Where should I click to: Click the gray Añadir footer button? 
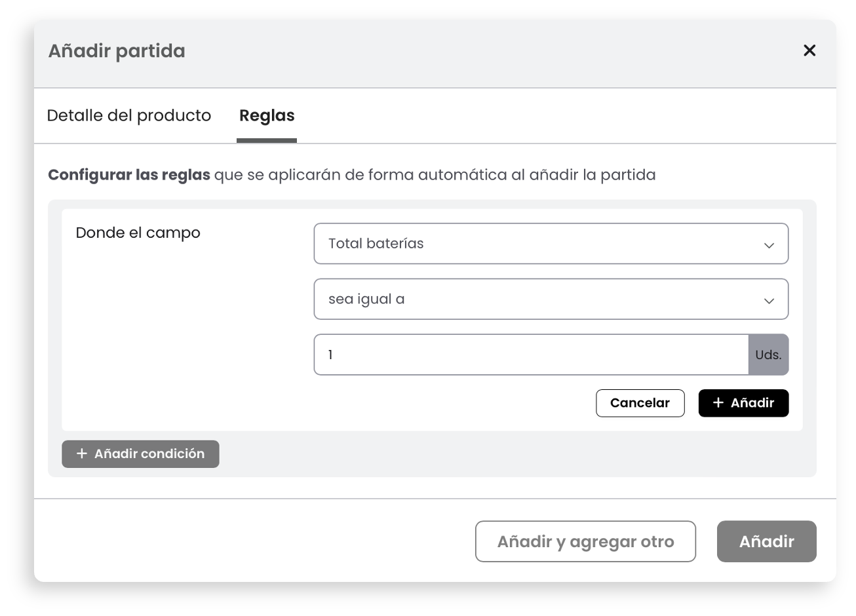(x=766, y=541)
